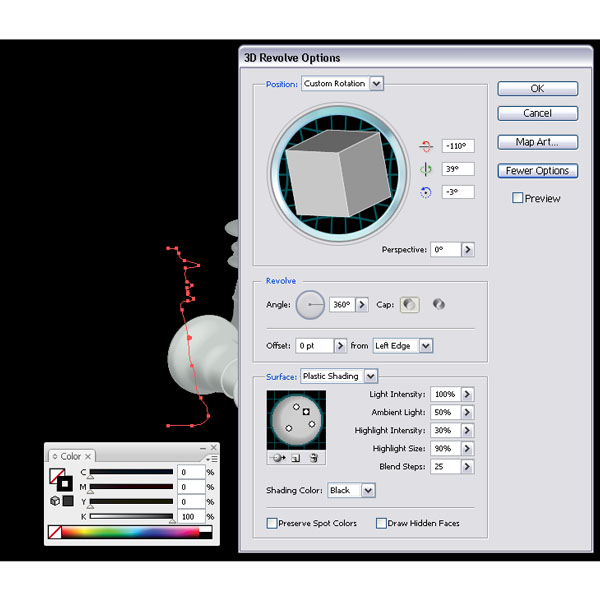This screenshot has width=600, height=600.
Task: Click the Blend Steps 25 field
Action: pyautogui.click(x=445, y=466)
